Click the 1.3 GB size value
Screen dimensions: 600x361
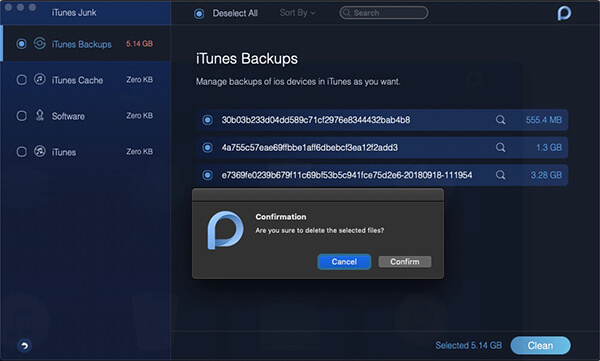[x=549, y=147]
